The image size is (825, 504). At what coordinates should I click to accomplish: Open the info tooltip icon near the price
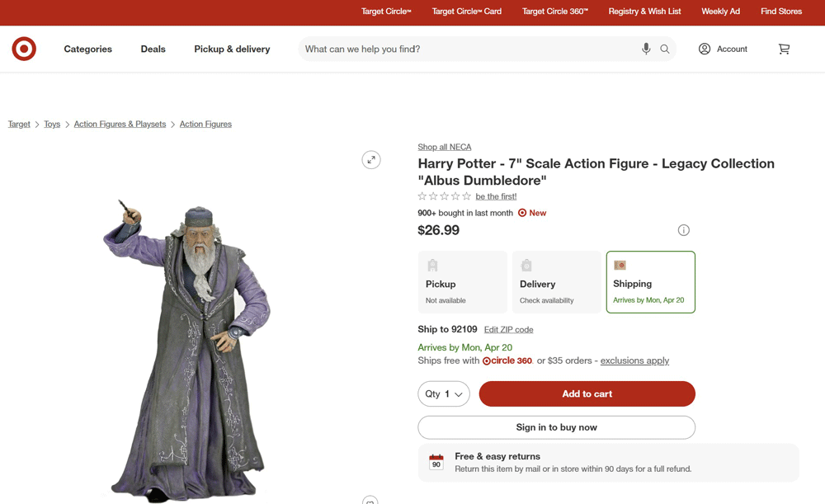[x=683, y=230]
